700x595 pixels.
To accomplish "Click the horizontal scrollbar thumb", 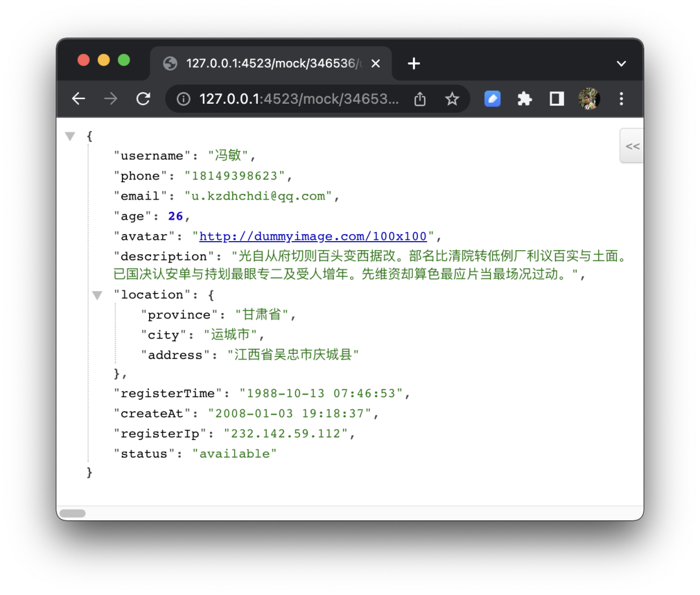I will pos(73,513).
